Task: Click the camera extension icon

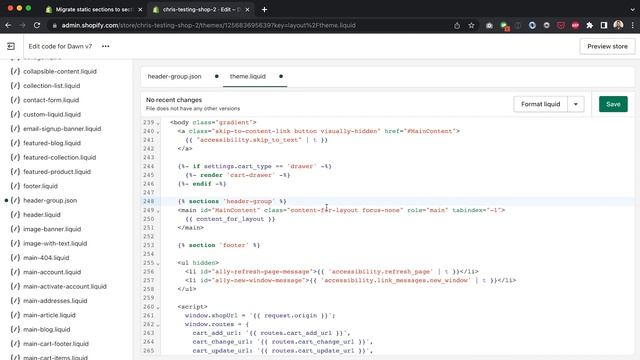Action: (489, 25)
